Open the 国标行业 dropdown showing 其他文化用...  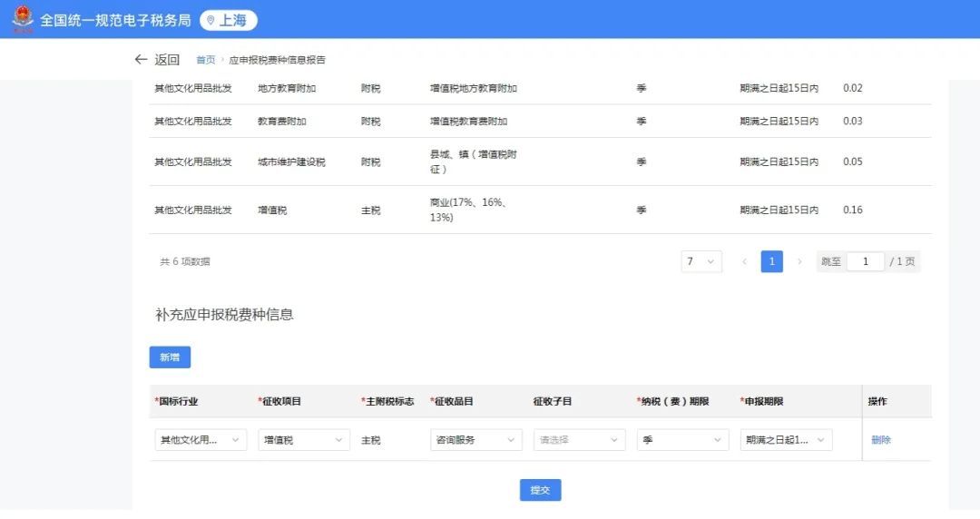[201, 439]
